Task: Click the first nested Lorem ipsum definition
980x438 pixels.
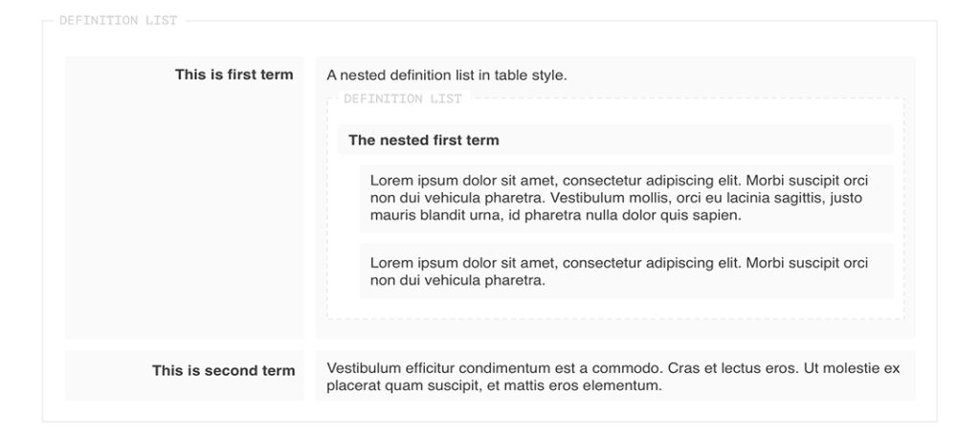Action: [x=626, y=199]
